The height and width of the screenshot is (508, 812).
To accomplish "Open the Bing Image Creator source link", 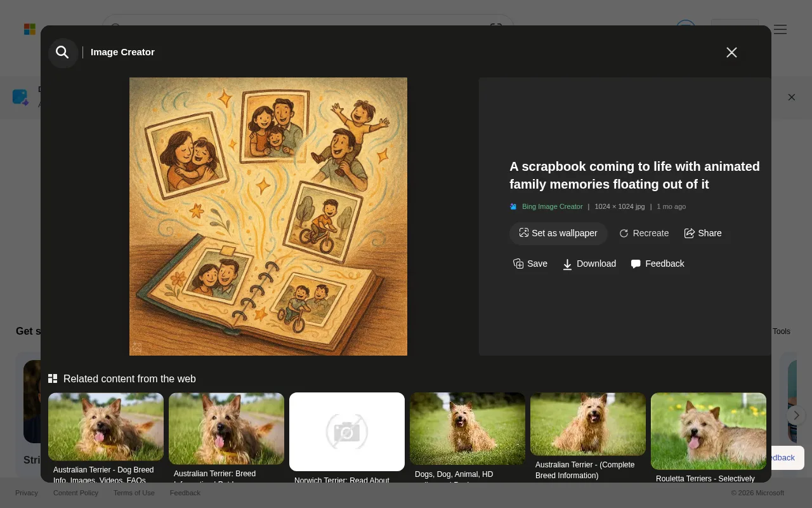I will coord(552,206).
